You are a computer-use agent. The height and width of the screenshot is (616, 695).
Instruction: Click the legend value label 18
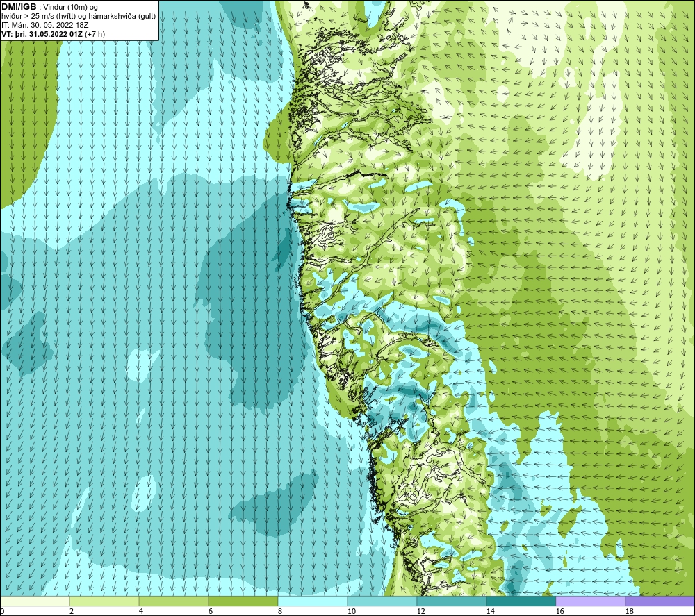(x=629, y=612)
